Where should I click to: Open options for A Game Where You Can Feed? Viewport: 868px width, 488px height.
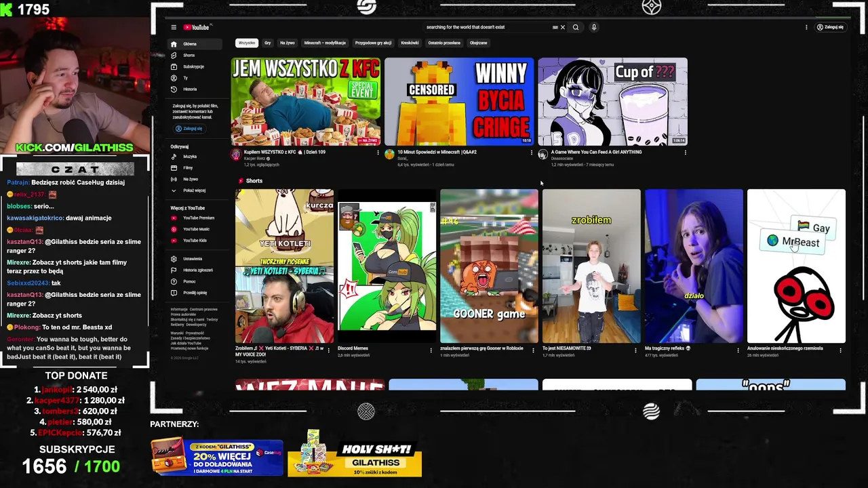click(685, 152)
